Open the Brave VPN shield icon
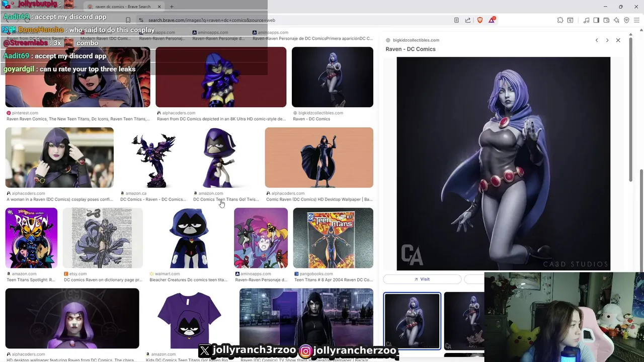 (626, 20)
